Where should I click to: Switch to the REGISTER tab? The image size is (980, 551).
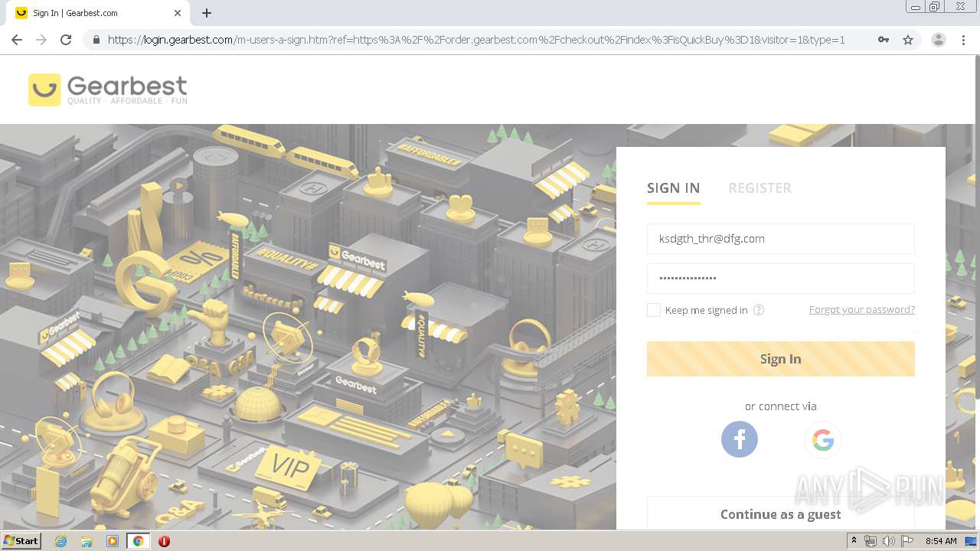(x=760, y=188)
